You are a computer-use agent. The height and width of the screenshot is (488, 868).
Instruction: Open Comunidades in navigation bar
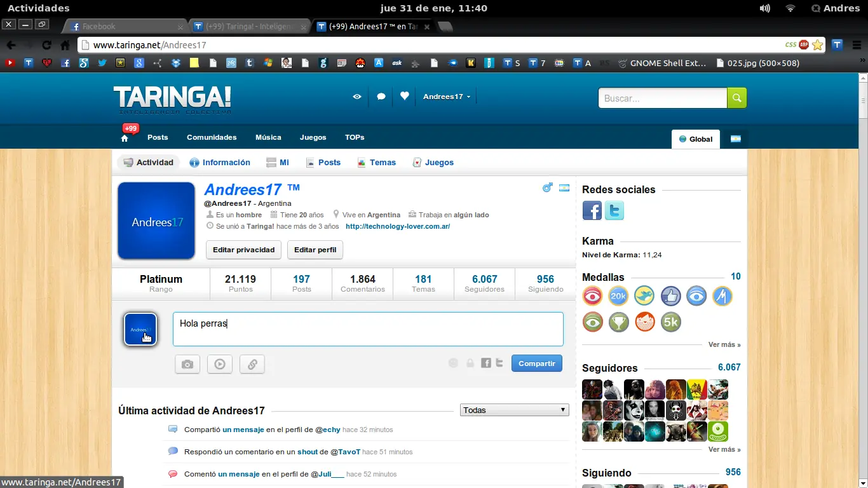click(x=212, y=137)
